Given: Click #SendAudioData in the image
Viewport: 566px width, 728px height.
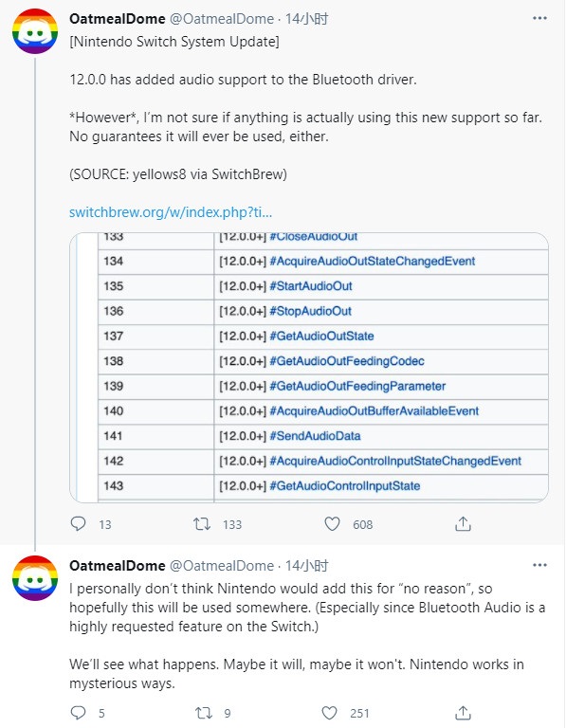Looking at the screenshot, I should point(315,436).
